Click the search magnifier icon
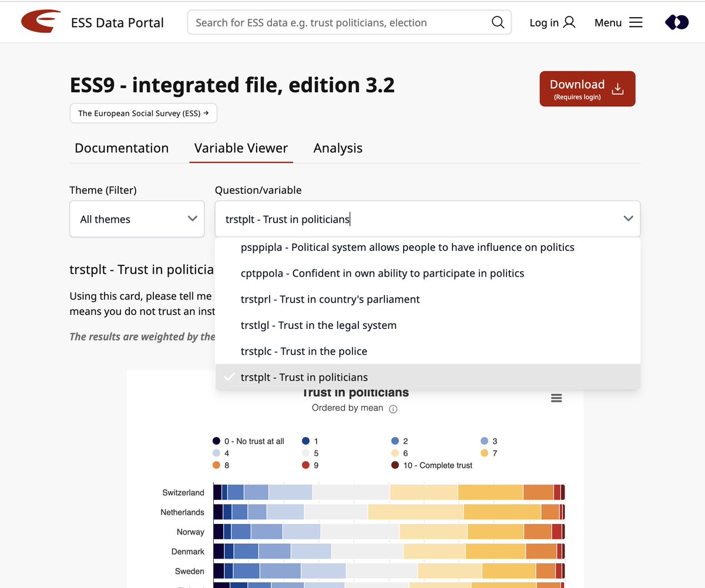705x588 pixels. click(498, 22)
